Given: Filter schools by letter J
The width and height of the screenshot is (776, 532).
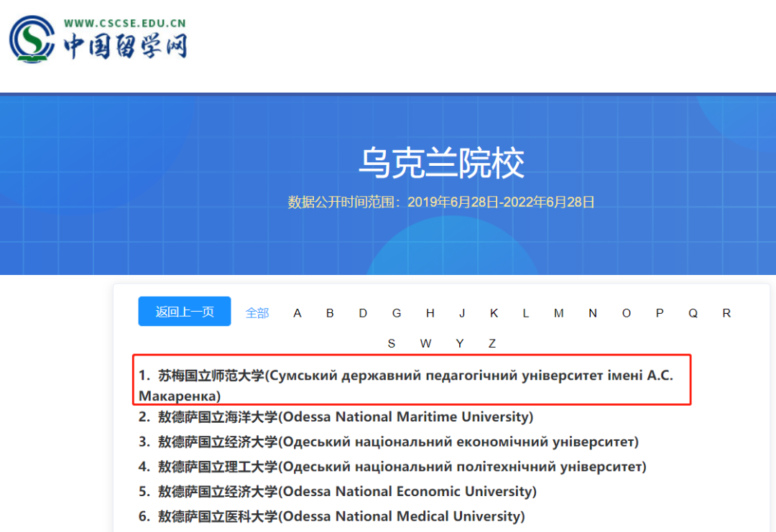Looking at the screenshot, I should (462, 313).
